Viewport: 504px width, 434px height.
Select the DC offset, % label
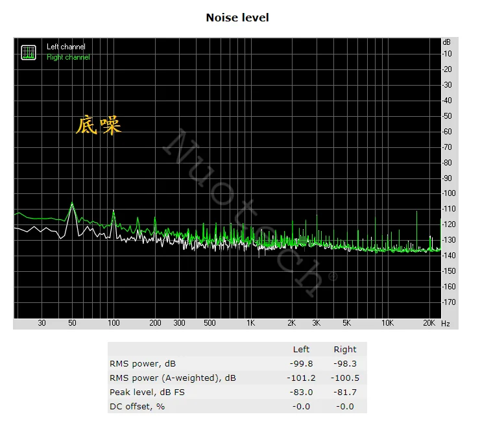click(x=138, y=406)
